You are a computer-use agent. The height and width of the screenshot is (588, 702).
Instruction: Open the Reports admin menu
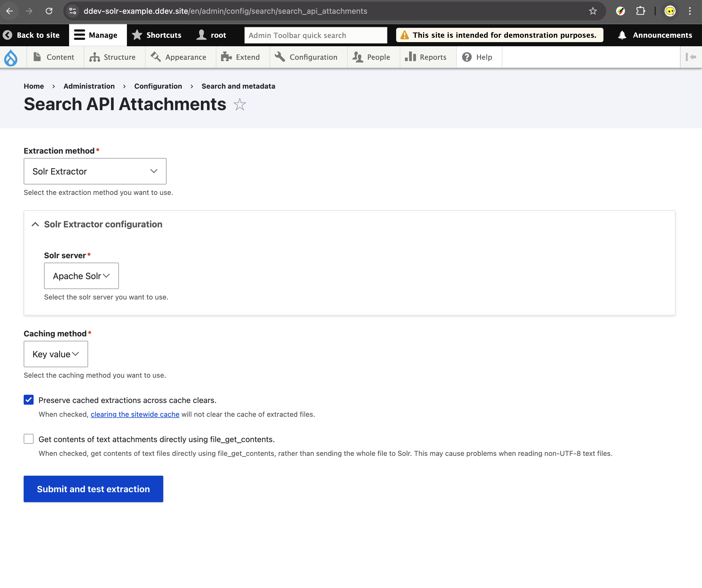(426, 57)
